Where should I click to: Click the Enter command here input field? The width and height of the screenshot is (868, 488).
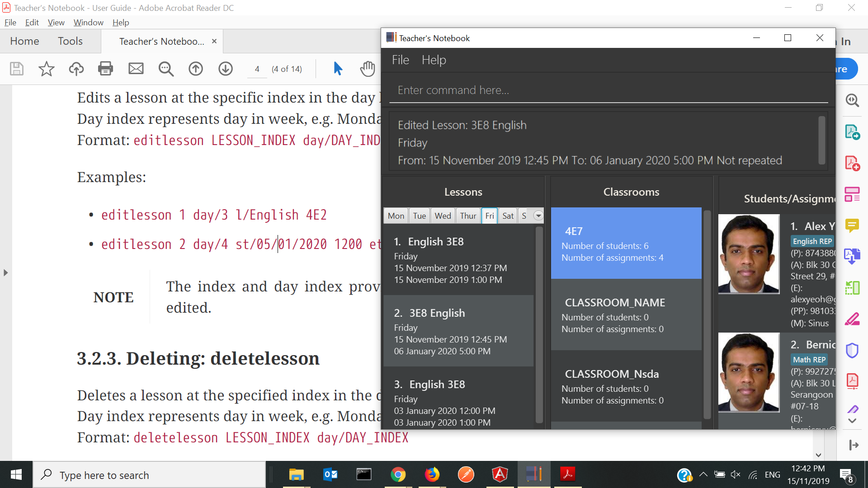pyautogui.click(x=608, y=90)
